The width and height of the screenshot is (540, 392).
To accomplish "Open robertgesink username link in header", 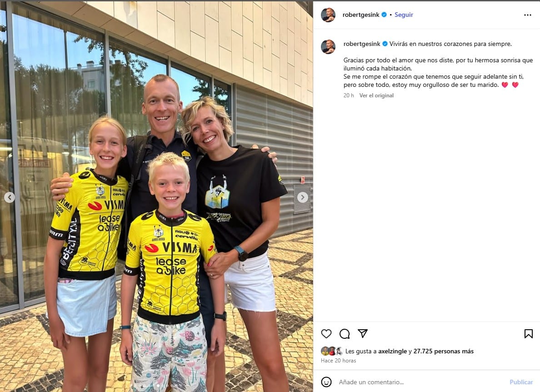I will coord(360,15).
